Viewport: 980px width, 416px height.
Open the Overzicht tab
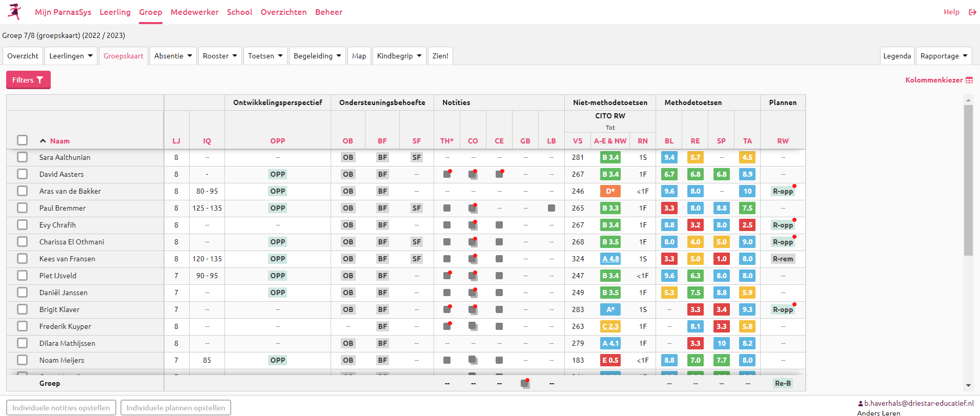23,56
